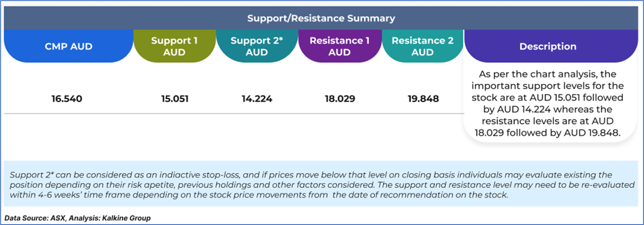This screenshot has width=644, height=225.
Task: Select the table cell value 18.029
Action: [339, 99]
